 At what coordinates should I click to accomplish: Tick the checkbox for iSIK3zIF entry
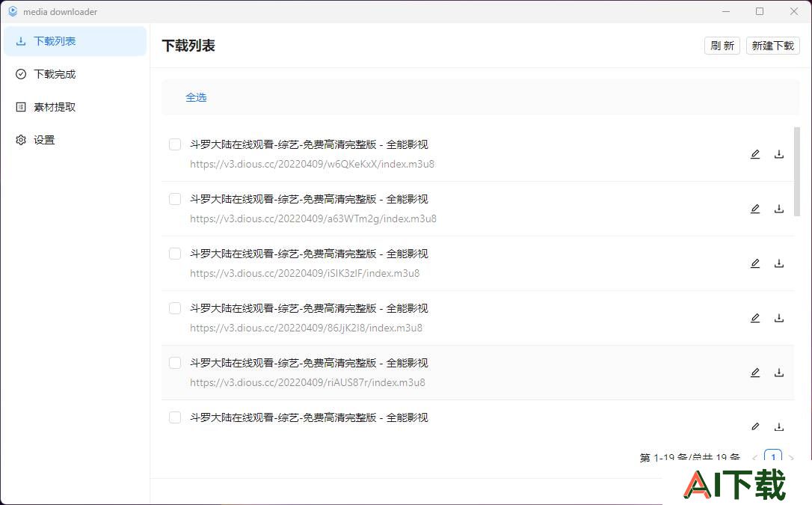[x=175, y=254]
